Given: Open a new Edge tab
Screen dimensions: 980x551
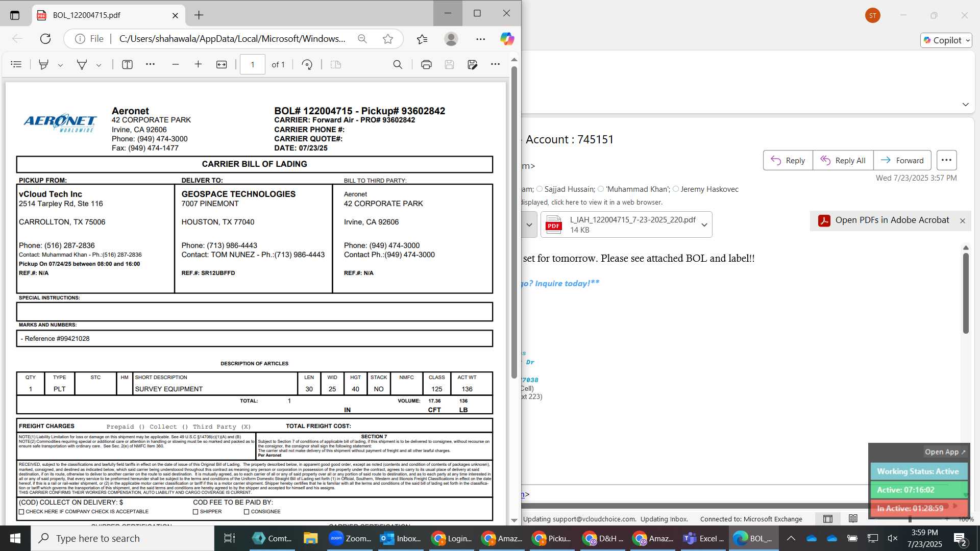Looking at the screenshot, I should (x=199, y=15).
